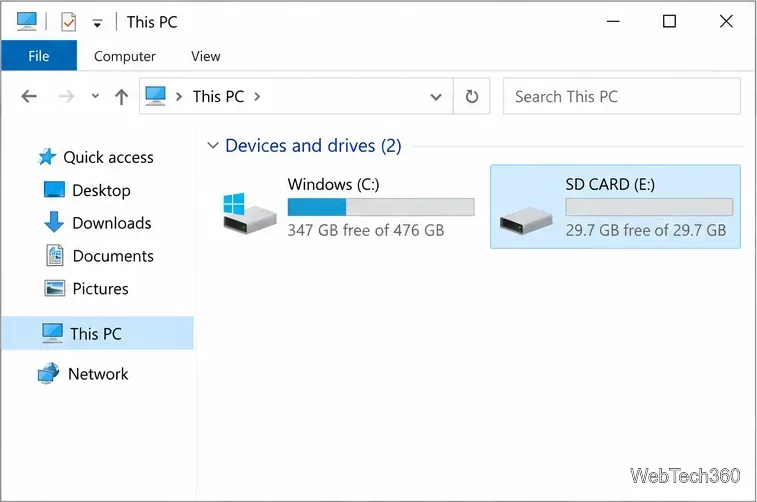Image resolution: width=757 pixels, height=502 pixels.
Task: Open the address bar history dropdown
Action: point(436,97)
